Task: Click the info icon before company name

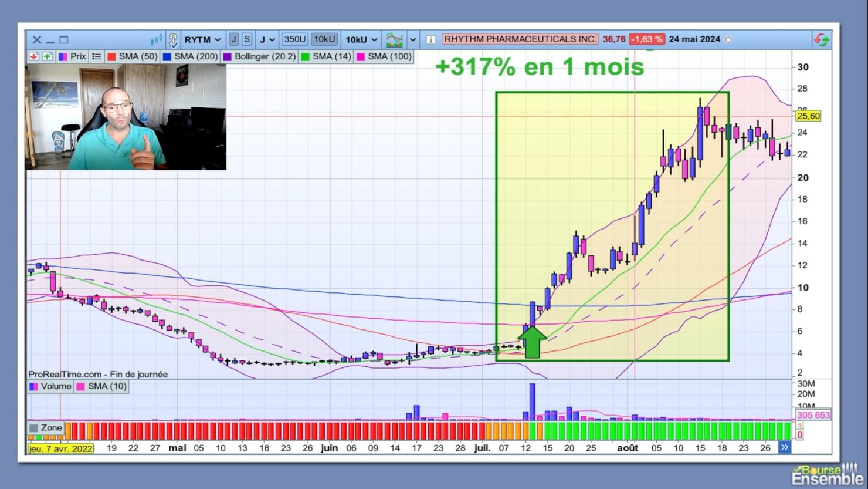Action: tap(430, 40)
